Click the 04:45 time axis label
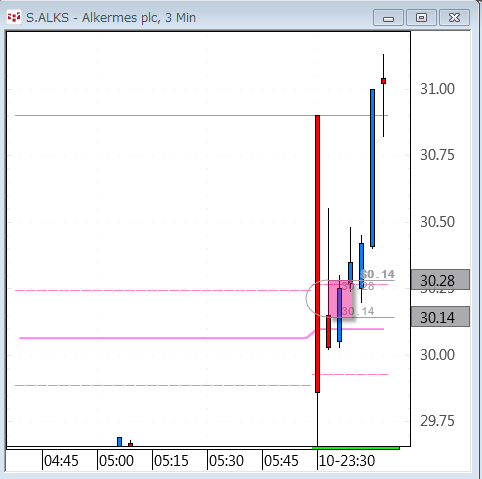The width and height of the screenshot is (482, 479). pos(61,461)
